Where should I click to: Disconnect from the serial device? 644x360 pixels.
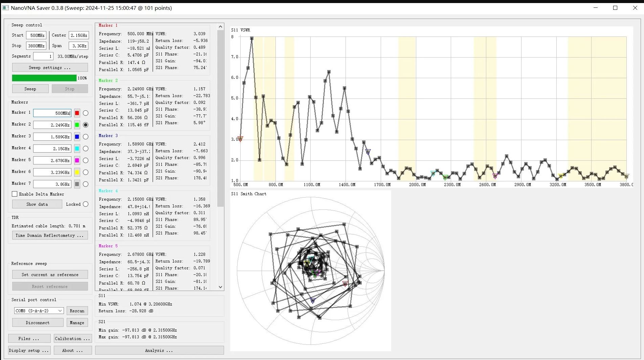(38, 323)
